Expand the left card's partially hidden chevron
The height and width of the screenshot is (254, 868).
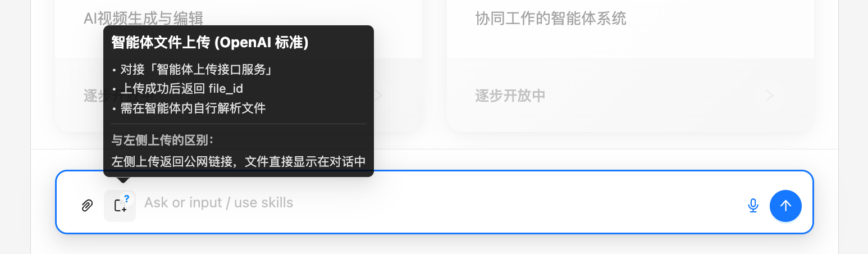point(379,96)
